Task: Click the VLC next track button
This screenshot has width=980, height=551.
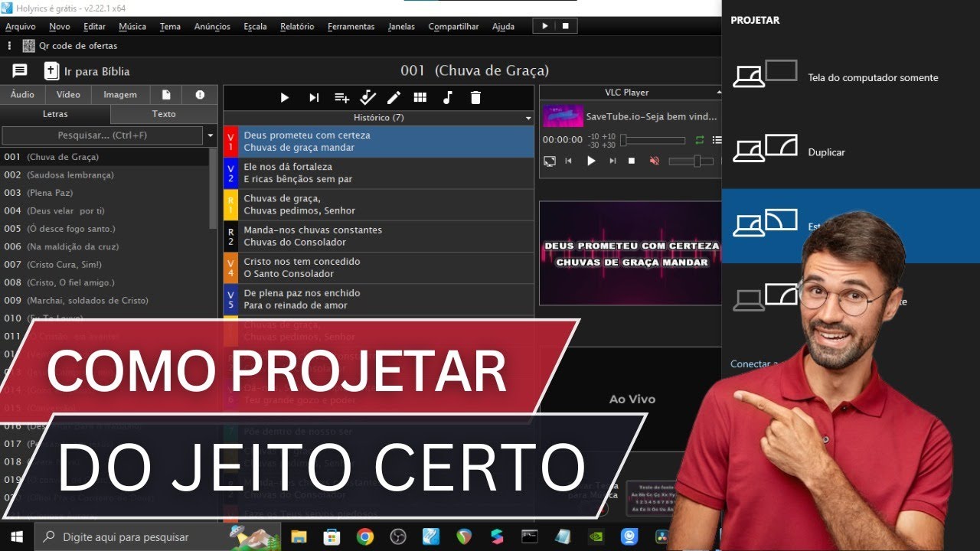Action: (x=612, y=161)
